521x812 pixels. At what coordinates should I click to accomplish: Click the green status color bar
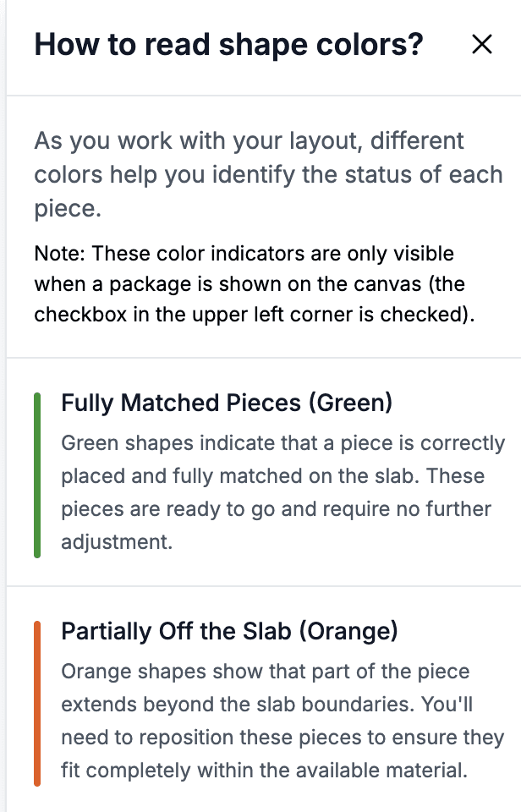[37, 475]
